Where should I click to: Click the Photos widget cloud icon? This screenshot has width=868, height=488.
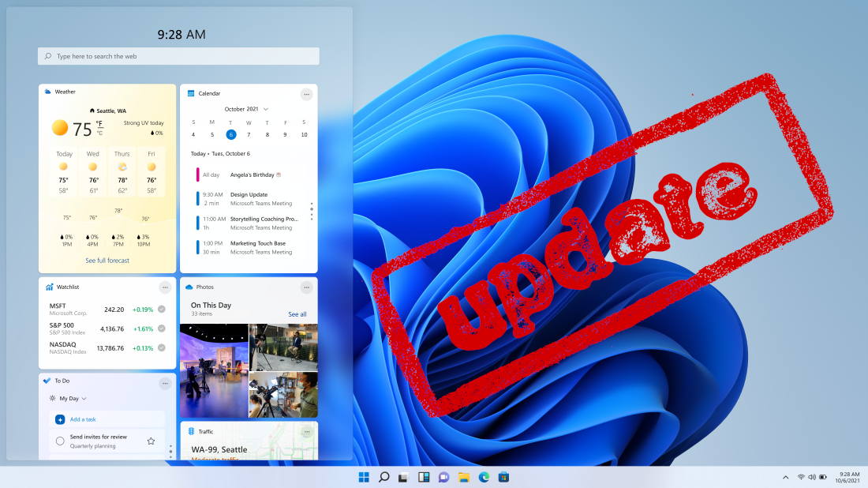pyautogui.click(x=189, y=287)
